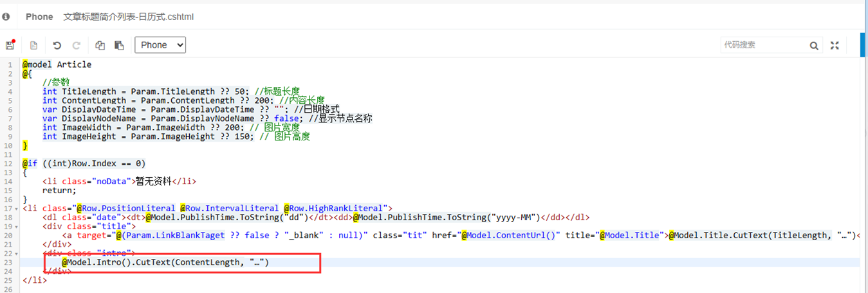Click the document icon beside Save
The height and width of the screenshot is (293, 868).
33,45
